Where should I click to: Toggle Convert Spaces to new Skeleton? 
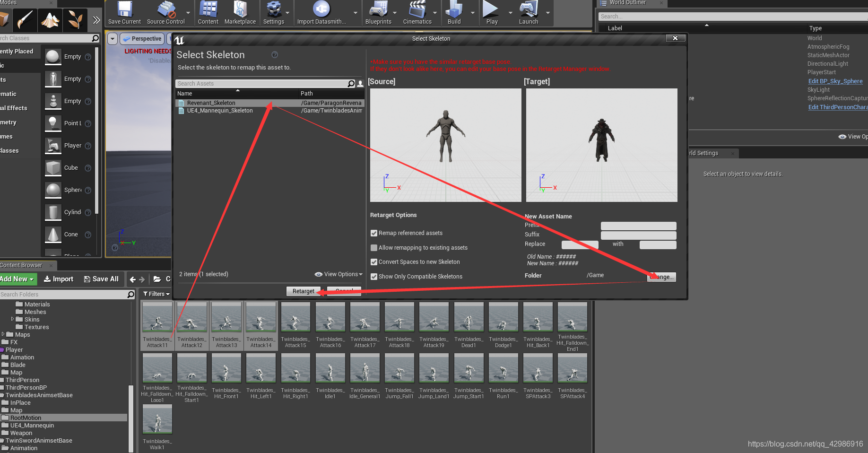[x=374, y=262]
